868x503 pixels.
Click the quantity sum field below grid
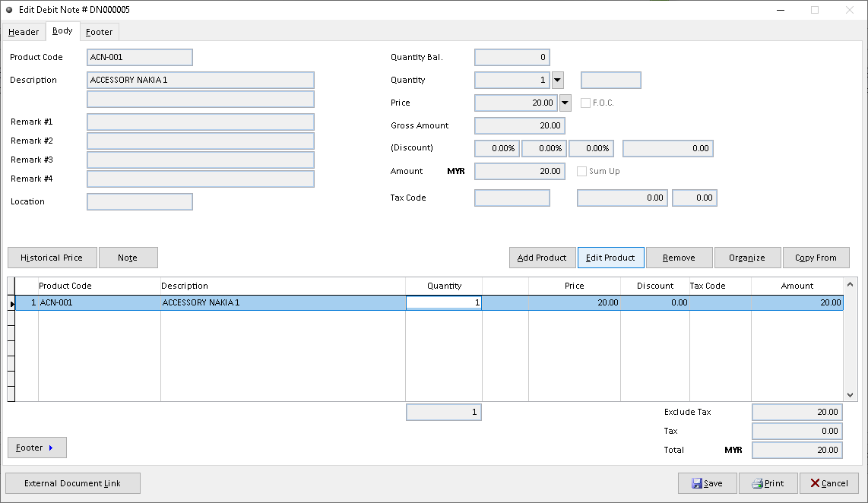pyautogui.click(x=444, y=412)
